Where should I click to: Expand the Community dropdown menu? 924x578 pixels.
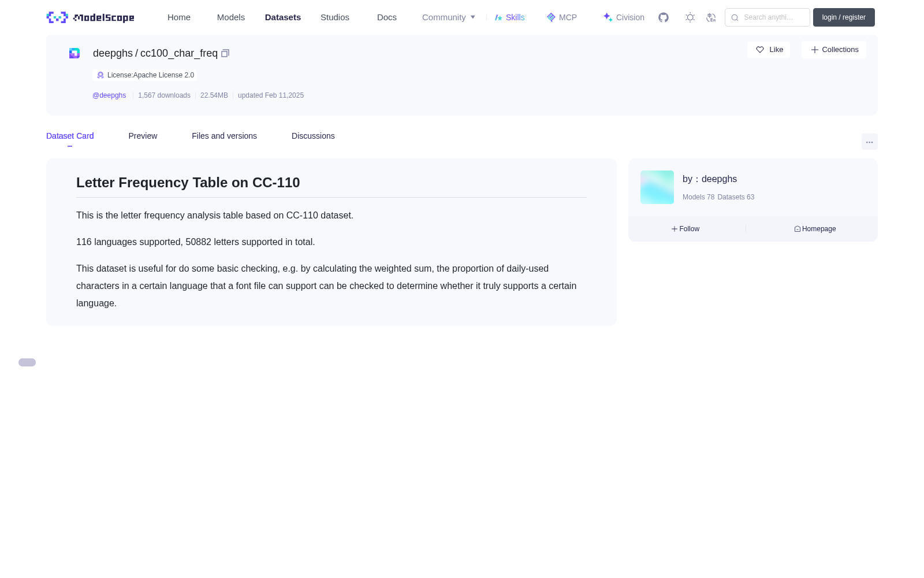449,17
